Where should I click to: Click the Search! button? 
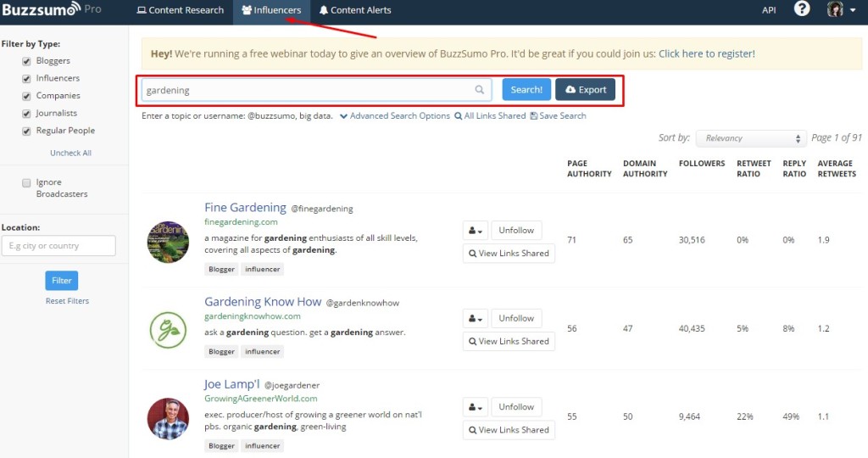(x=526, y=90)
